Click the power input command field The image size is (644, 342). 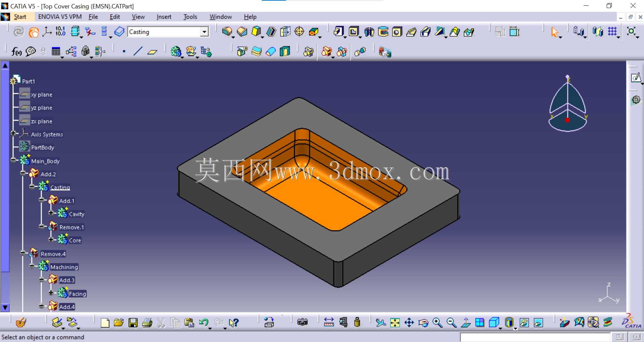pos(535,337)
